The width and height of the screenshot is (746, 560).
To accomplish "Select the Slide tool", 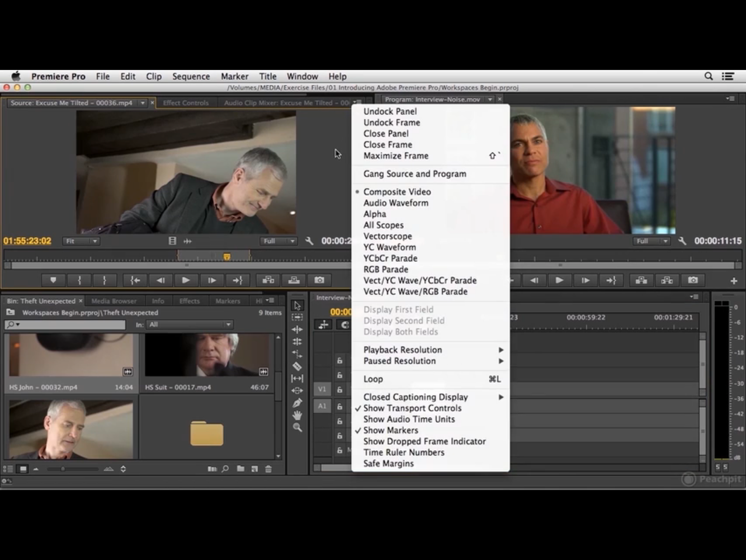I will [x=297, y=390].
